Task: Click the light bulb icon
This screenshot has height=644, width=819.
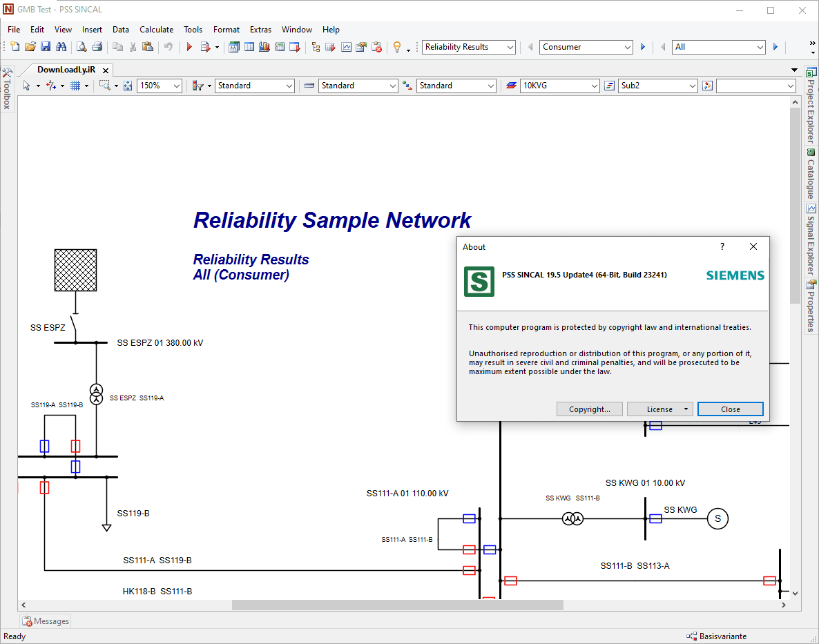Action: [397, 47]
